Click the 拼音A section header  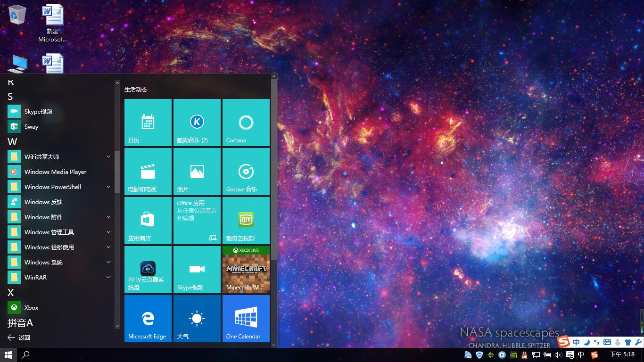point(20,323)
